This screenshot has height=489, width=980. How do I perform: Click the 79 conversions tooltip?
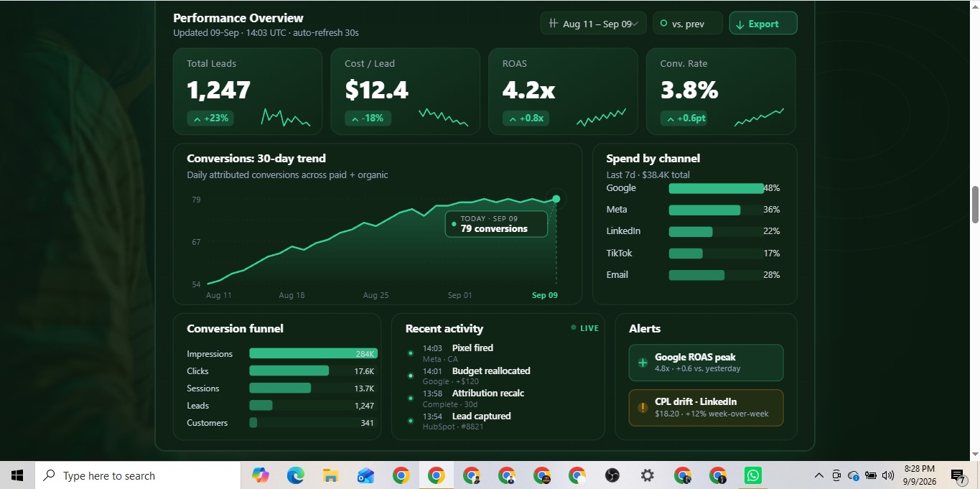click(496, 224)
